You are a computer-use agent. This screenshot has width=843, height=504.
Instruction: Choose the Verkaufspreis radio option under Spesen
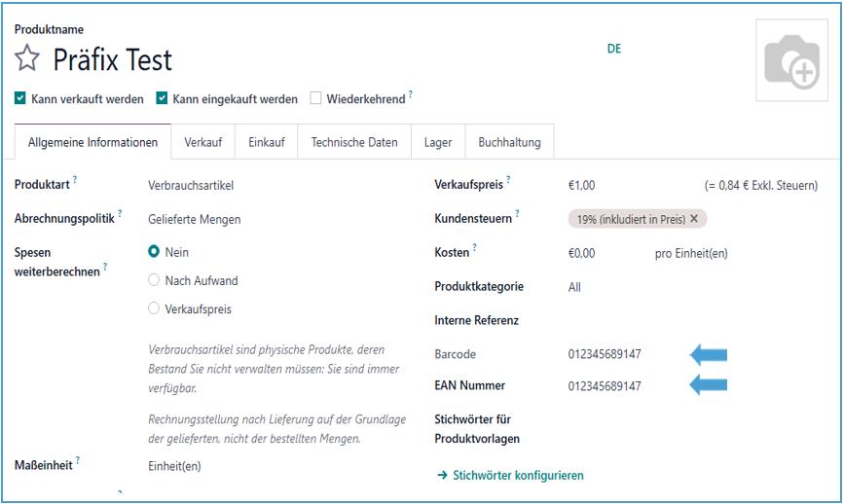click(154, 308)
